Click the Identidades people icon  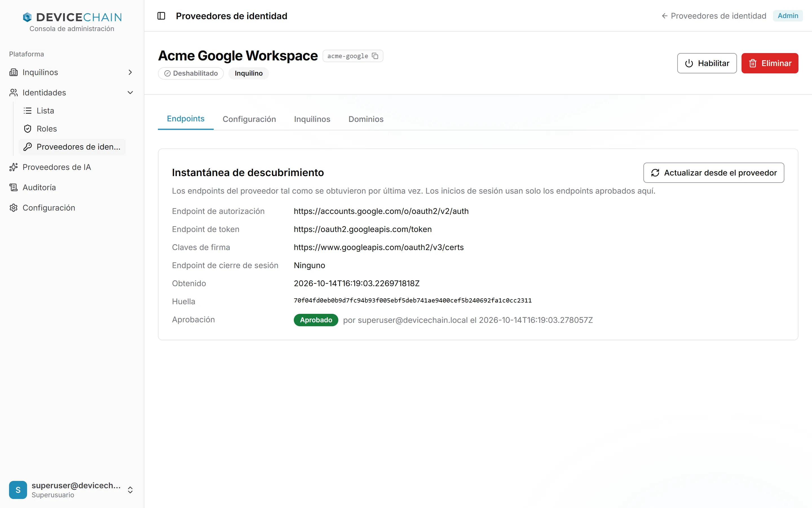tap(14, 92)
